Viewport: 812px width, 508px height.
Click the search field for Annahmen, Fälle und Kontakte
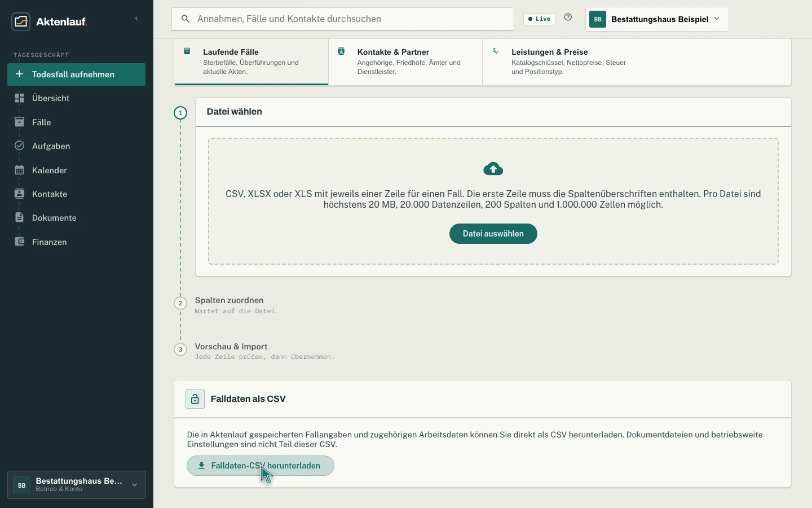pos(343,19)
